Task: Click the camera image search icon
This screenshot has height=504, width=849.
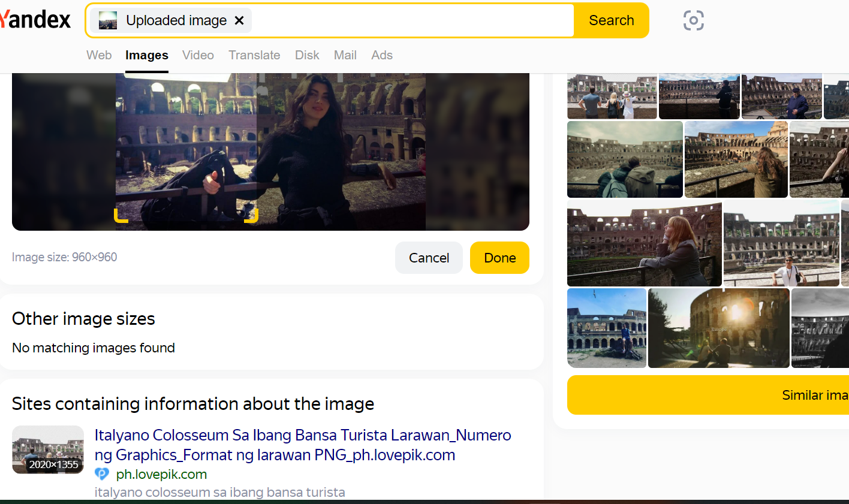Action: point(693,20)
